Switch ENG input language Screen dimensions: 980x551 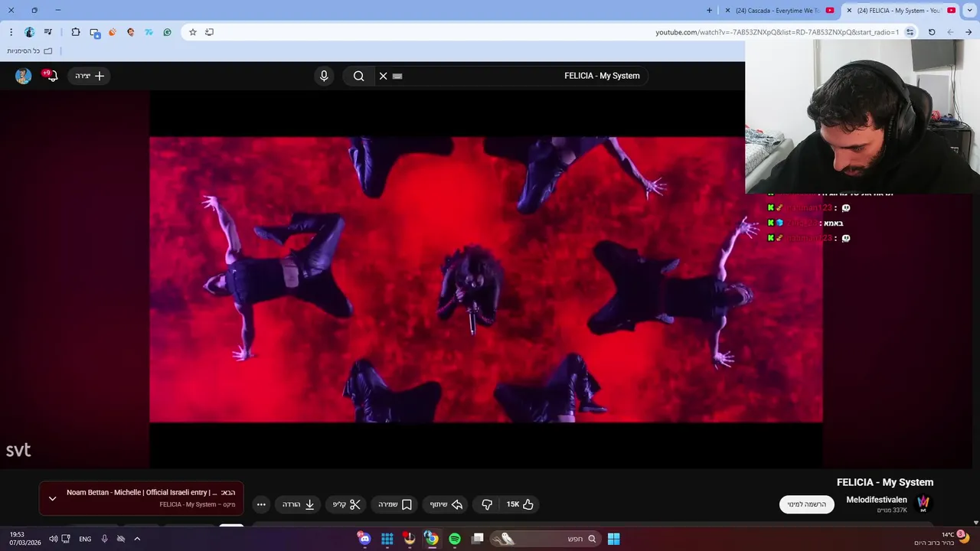tap(85, 539)
